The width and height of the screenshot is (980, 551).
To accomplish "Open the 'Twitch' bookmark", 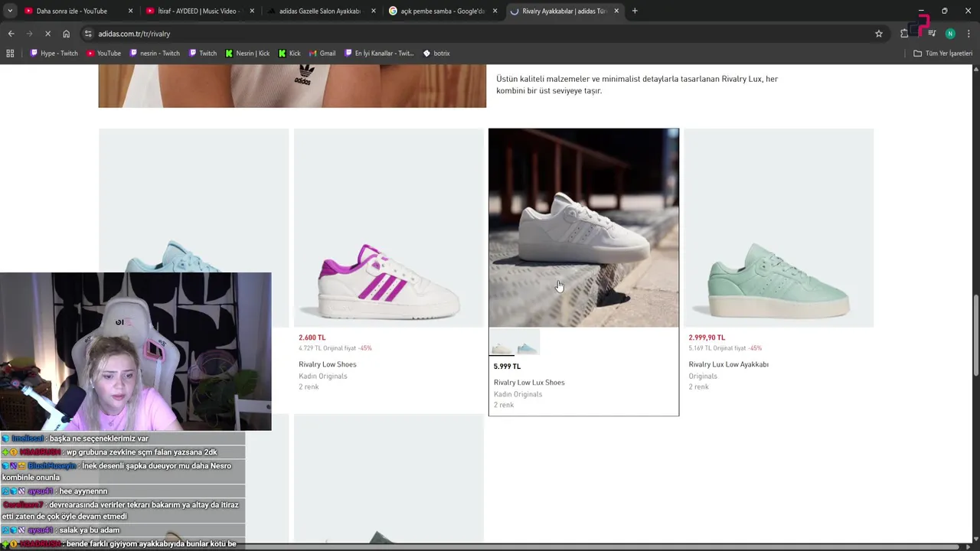I will coord(203,54).
